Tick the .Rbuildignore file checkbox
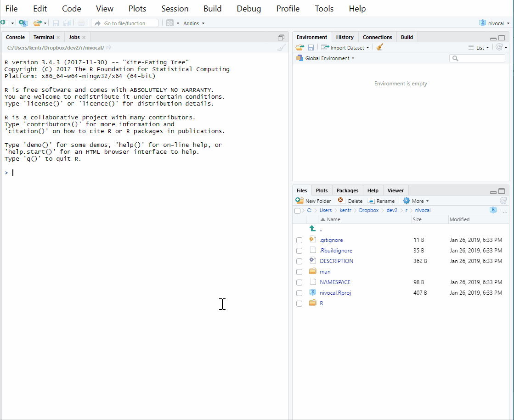 pos(299,251)
